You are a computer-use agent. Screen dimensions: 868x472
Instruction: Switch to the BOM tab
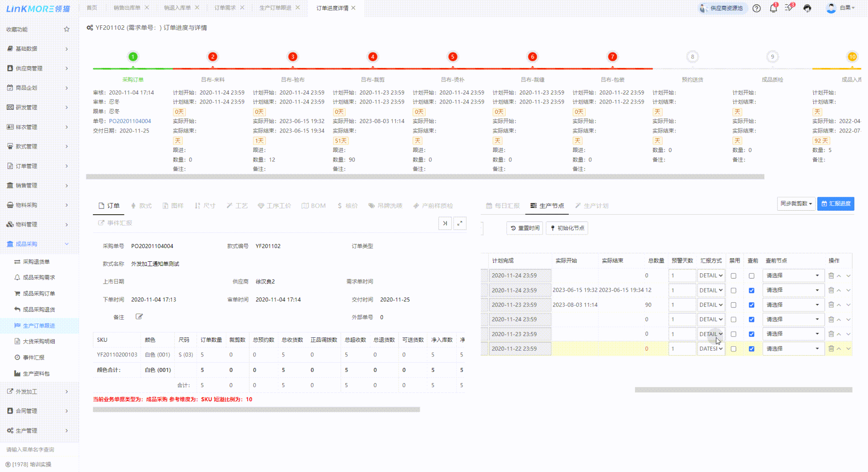click(313, 206)
